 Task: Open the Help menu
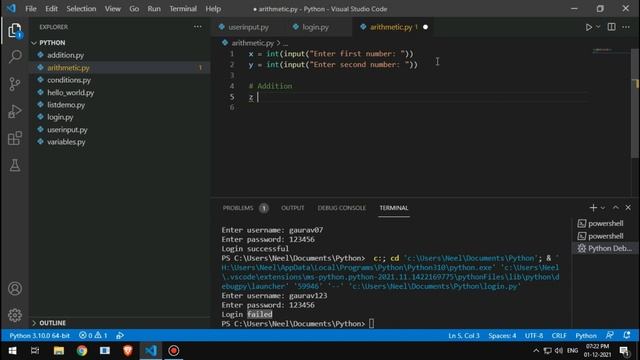[213, 9]
